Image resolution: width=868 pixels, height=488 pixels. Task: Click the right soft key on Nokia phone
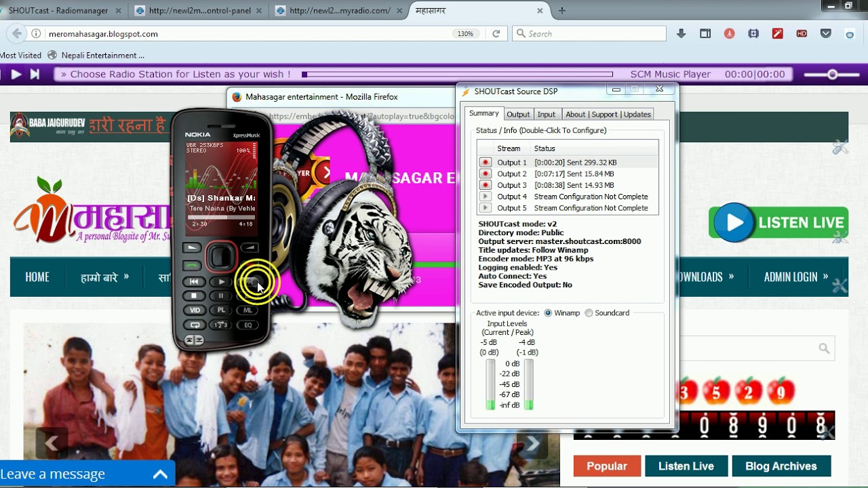coord(250,247)
